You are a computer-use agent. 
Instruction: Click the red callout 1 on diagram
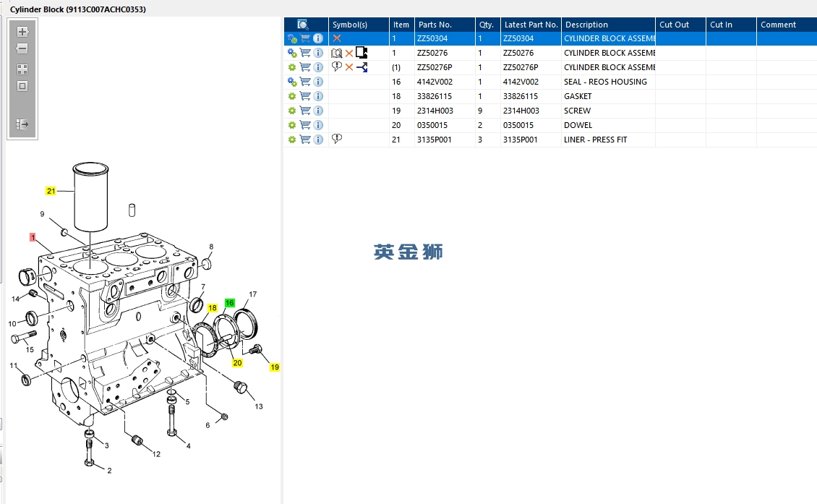[x=33, y=237]
